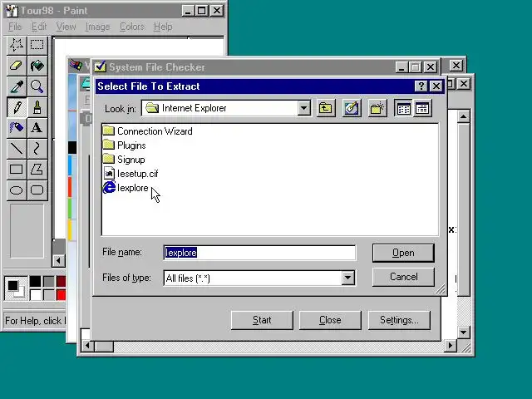Open the Colors menu in Paint
532x399 pixels.
[132, 27]
